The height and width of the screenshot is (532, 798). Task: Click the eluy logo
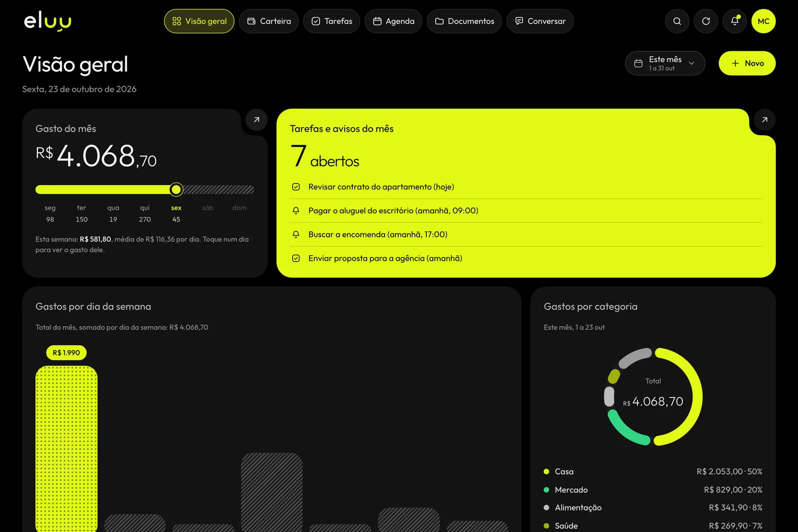(48, 21)
